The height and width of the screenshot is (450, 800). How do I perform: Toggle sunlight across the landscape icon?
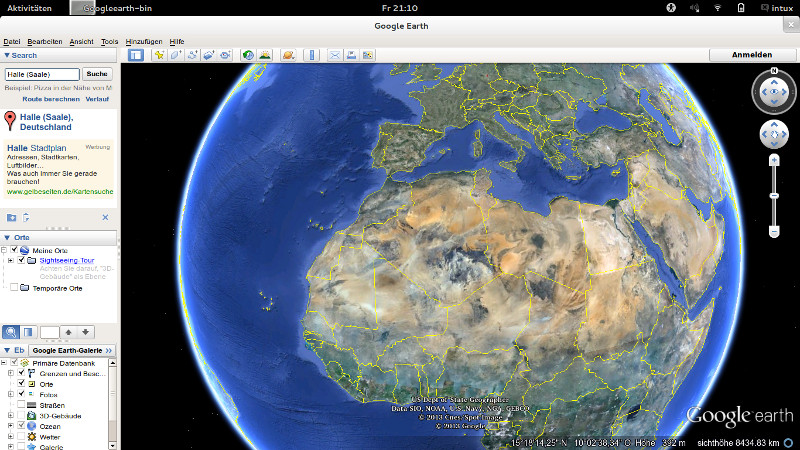pyautogui.click(x=265, y=55)
